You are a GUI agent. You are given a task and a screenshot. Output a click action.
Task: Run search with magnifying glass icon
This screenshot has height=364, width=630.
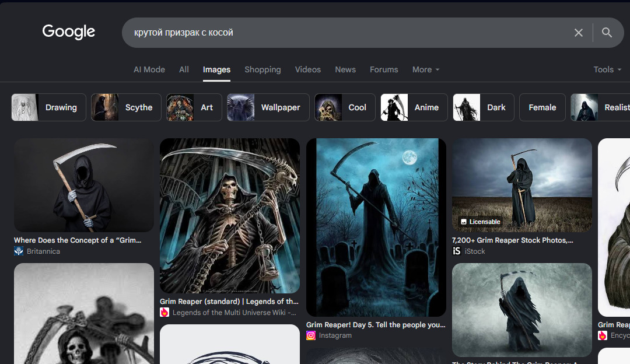[607, 33]
